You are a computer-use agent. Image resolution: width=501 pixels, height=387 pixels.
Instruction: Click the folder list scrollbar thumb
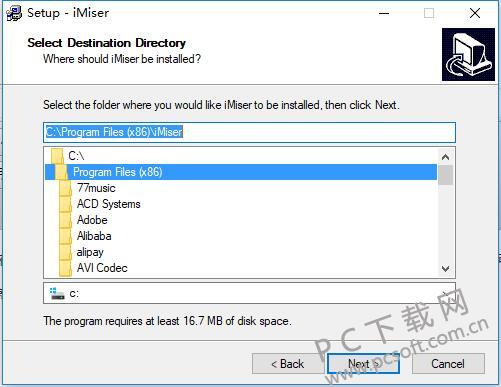click(x=445, y=175)
